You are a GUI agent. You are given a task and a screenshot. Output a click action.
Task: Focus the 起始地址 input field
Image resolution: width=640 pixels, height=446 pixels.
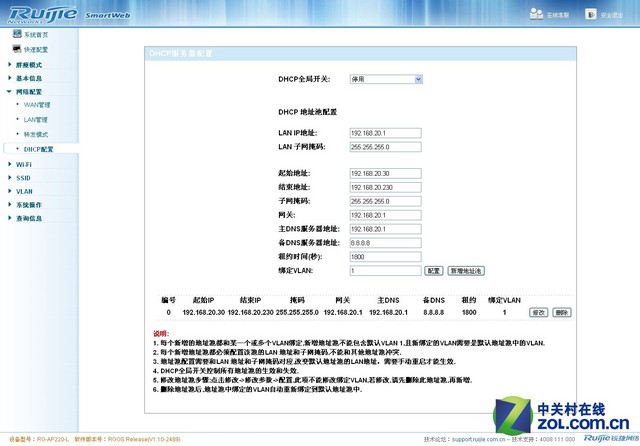pyautogui.click(x=385, y=173)
